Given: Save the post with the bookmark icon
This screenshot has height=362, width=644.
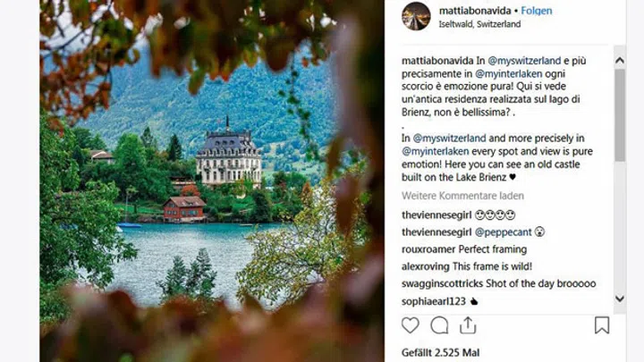Looking at the screenshot, I should tap(602, 325).
